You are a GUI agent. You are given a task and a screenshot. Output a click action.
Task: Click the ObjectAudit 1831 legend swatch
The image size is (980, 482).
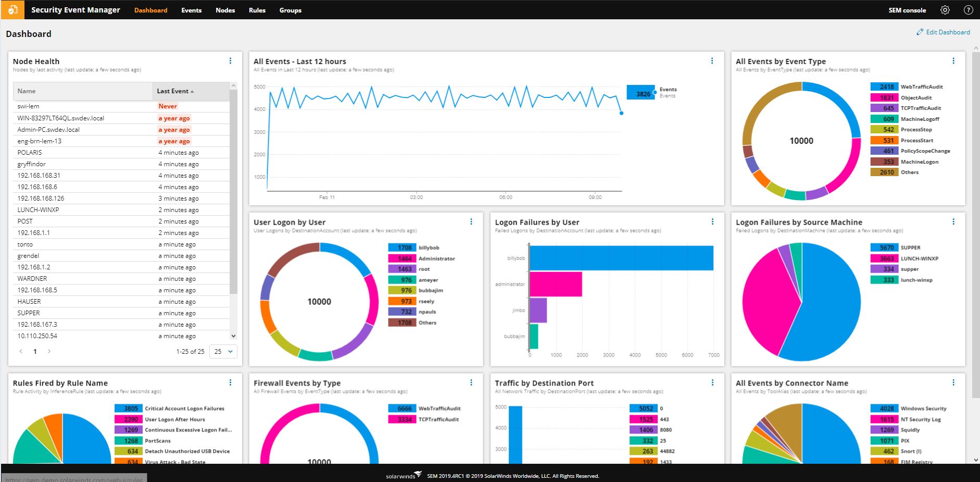(884, 97)
